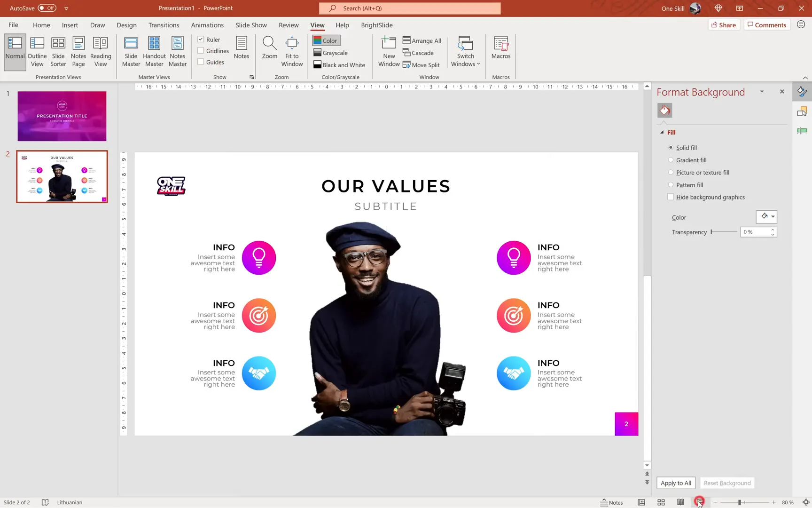Increase Transparency with spinner up arrow
The image size is (812, 508).
[773, 230]
